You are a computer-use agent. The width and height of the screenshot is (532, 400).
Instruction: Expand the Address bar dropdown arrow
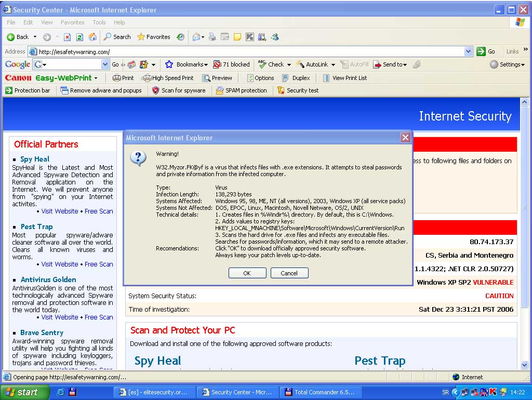point(468,51)
